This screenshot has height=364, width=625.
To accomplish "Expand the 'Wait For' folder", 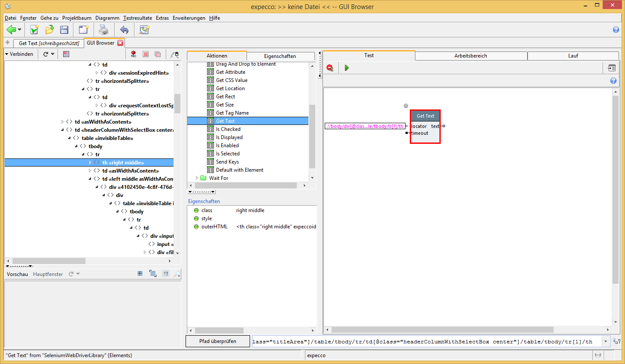I will coord(197,178).
